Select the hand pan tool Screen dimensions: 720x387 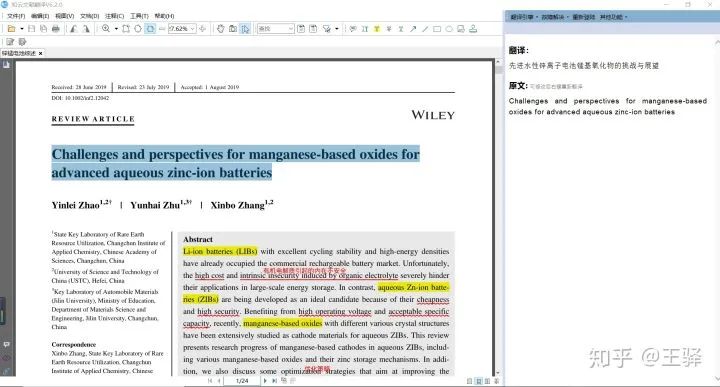221,29
